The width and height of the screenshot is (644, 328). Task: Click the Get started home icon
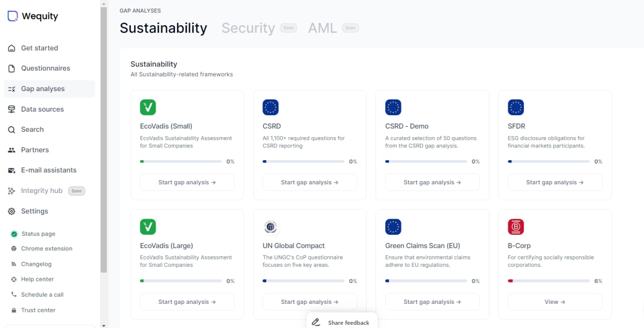tap(11, 48)
